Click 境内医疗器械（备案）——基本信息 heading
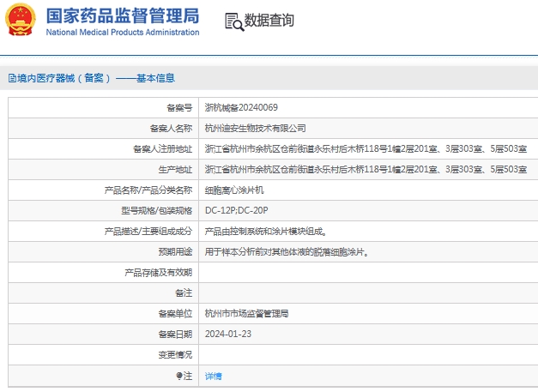 click(x=96, y=78)
